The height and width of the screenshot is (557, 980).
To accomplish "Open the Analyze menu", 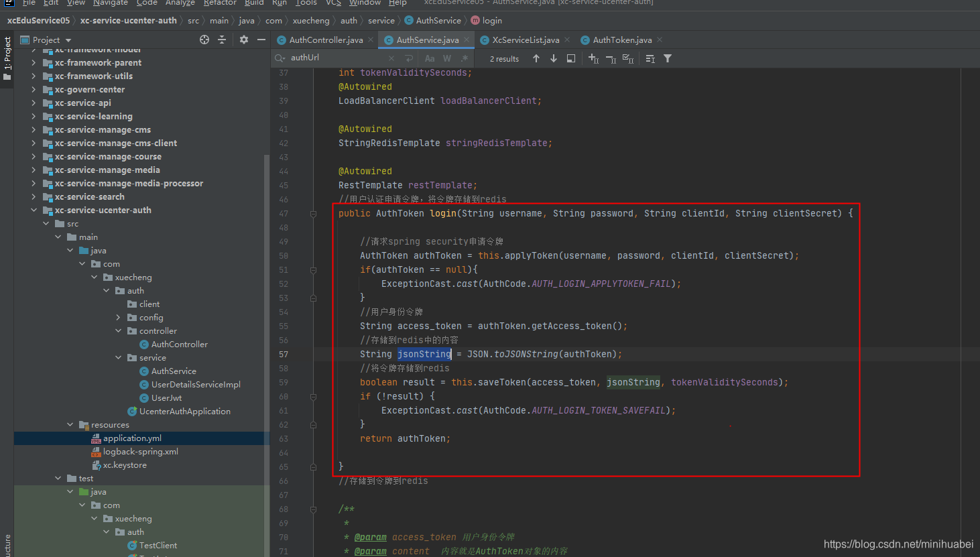I will click(180, 3).
